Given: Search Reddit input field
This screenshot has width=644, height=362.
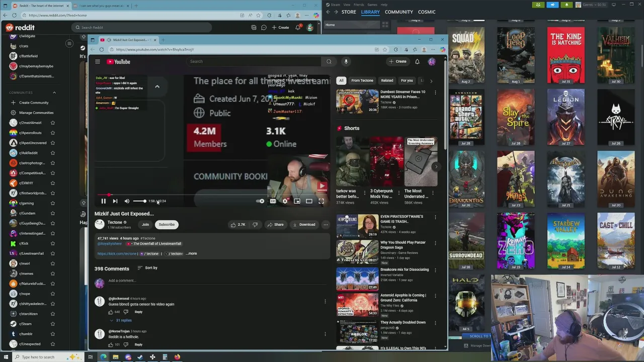Looking at the screenshot, I should (143, 27).
